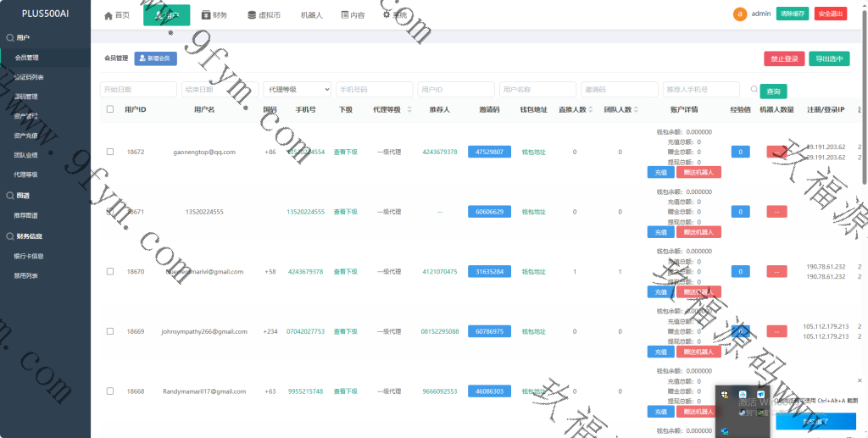Check the box for user 18672

110,152
